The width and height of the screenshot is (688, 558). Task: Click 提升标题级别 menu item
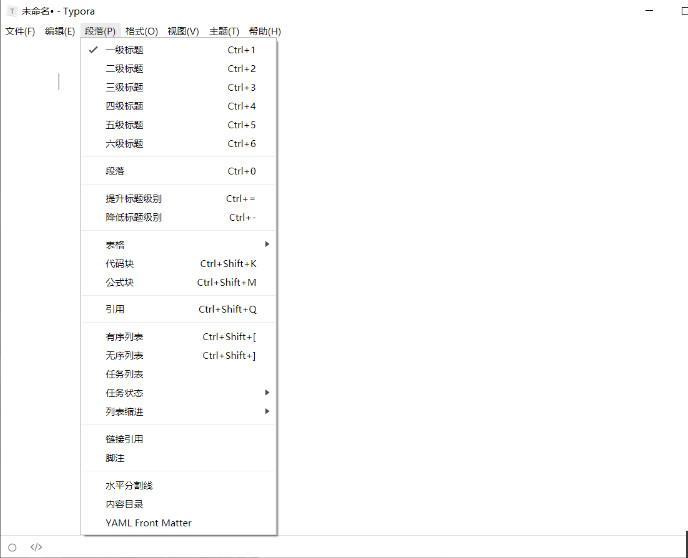coord(179,199)
